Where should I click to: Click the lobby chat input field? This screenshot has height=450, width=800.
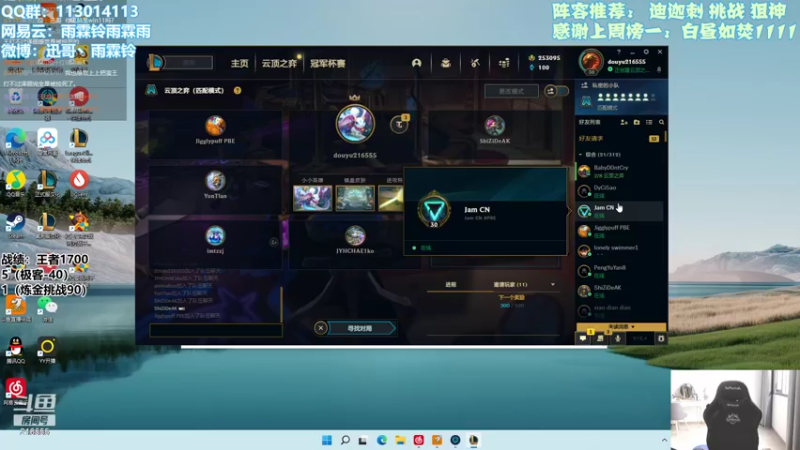point(216,330)
